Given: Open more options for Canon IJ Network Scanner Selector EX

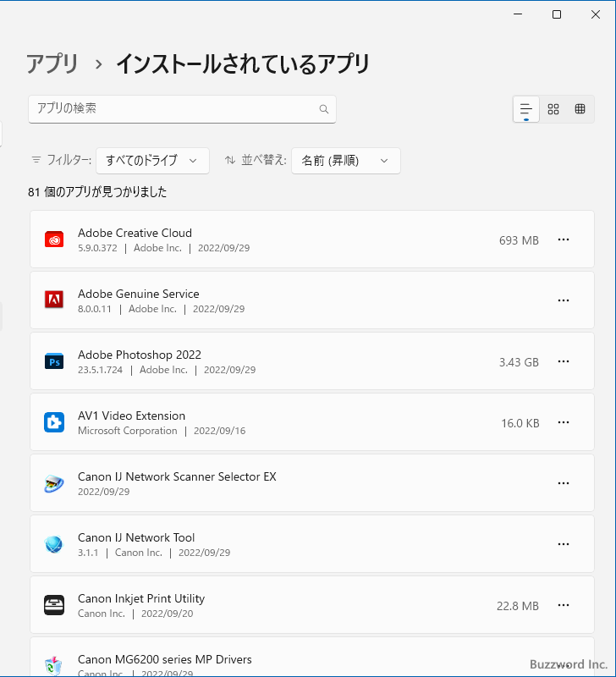Looking at the screenshot, I should click(x=564, y=483).
